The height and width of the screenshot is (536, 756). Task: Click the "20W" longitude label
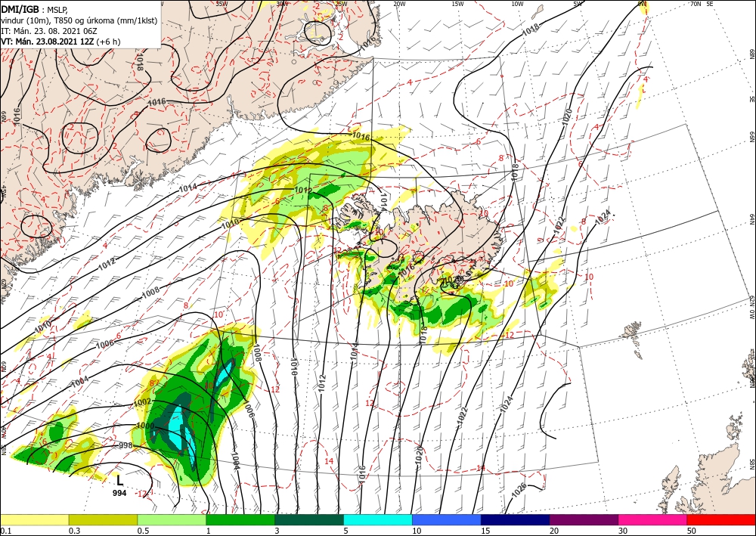398,3
